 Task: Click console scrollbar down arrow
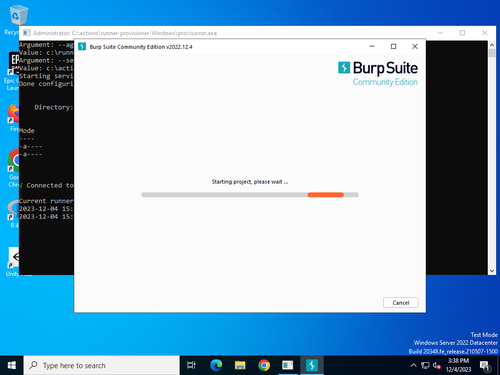click(492, 271)
